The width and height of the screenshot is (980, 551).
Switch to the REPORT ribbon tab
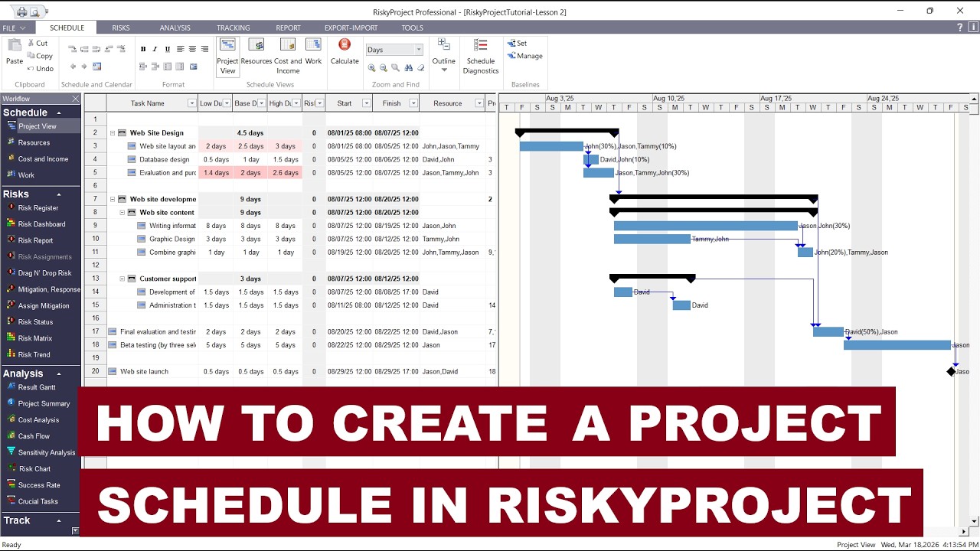pos(289,28)
